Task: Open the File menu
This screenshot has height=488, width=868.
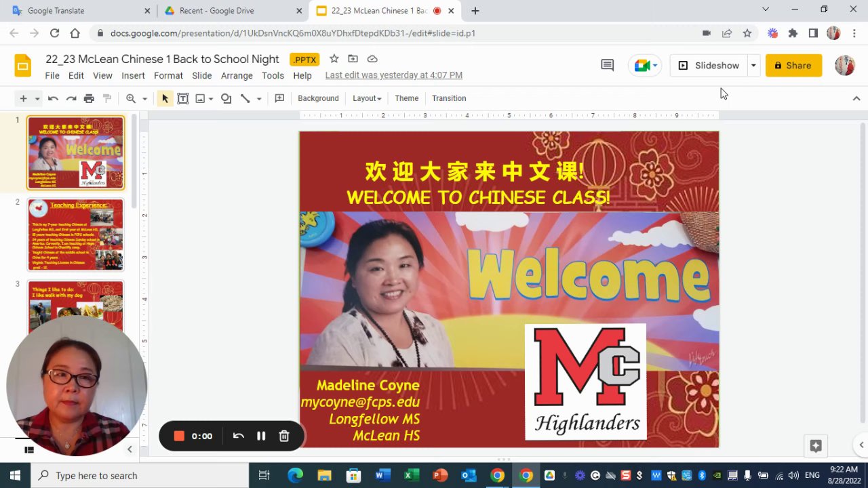Action: pyautogui.click(x=52, y=76)
